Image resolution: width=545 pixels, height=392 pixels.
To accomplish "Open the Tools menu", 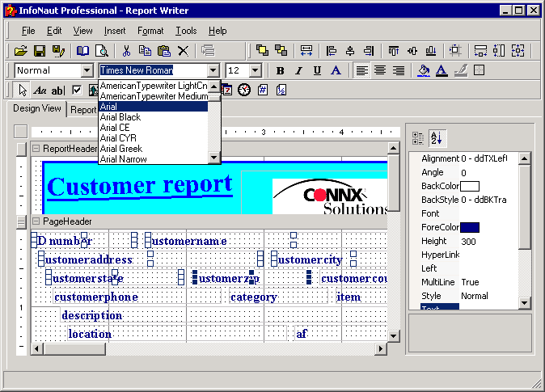I will coord(186,31).
